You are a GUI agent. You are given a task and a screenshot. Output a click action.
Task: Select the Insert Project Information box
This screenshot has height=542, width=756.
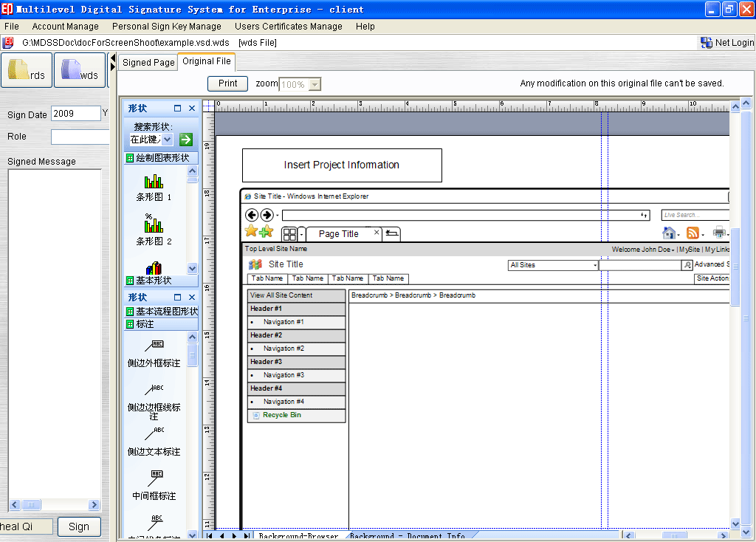[342, 165]
